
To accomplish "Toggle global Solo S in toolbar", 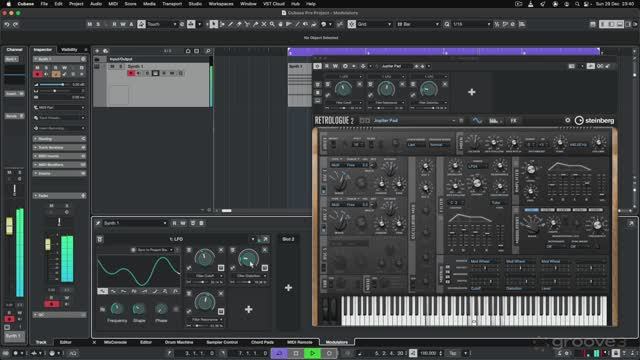I will click(x=98, y=24).
